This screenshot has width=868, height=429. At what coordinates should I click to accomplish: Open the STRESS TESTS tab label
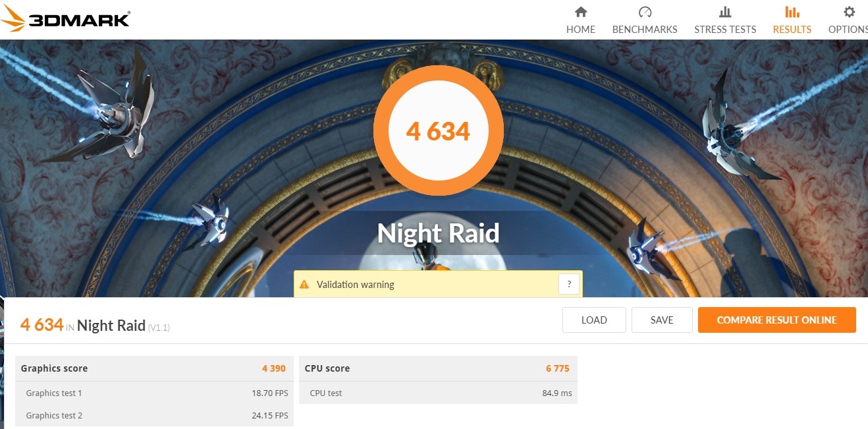(725, 29)
